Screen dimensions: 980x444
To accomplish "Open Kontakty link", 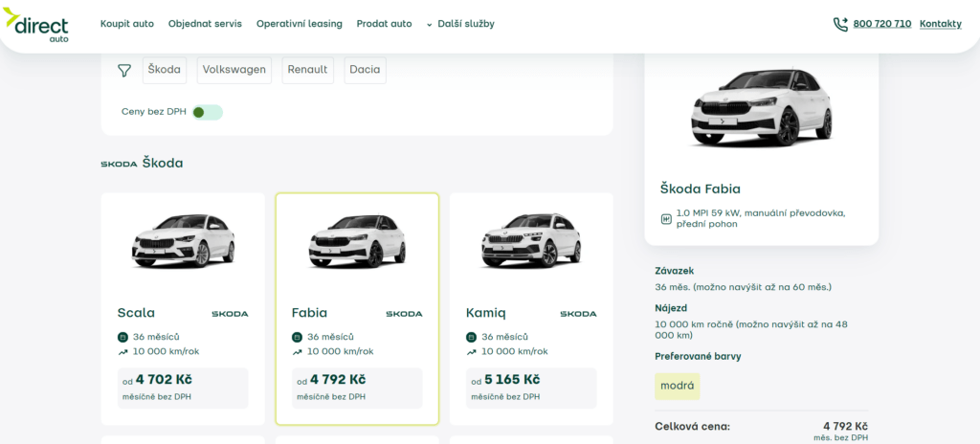I will pos(941,24).
